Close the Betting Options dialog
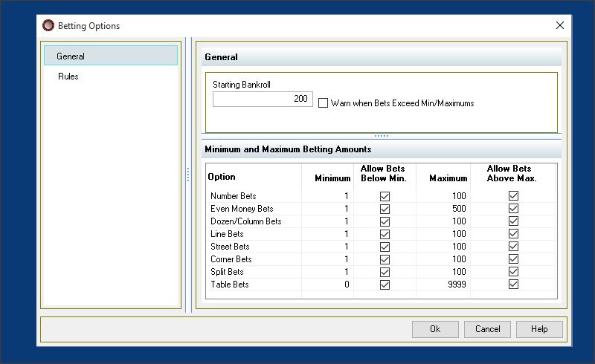This screenshot has width=595, height=364. tap(560, 25)
